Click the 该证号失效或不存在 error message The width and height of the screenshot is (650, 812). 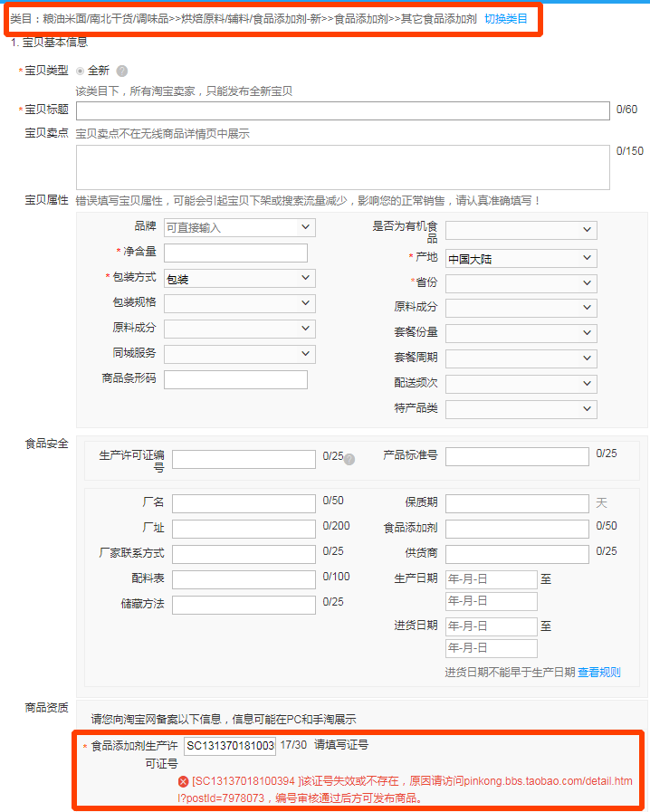pyautogui.click(x=405, y=789)
